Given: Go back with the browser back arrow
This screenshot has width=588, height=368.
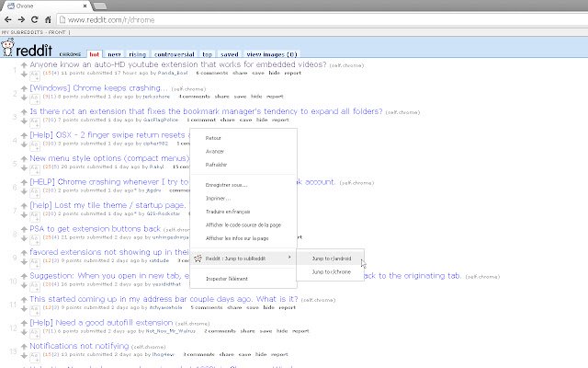Looking at the screenshot, I should (x=8, y=19).
